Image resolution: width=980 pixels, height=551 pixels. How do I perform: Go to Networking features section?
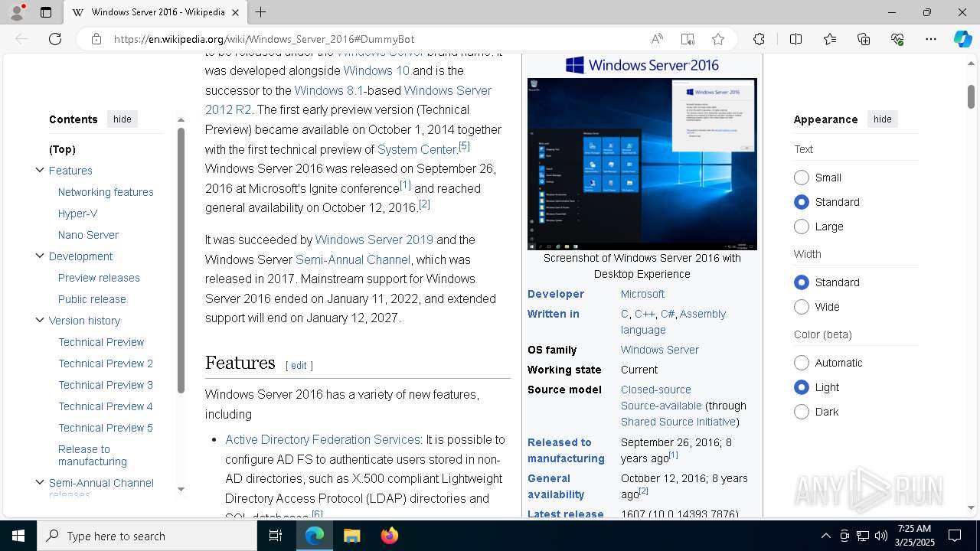pos(106,192)
